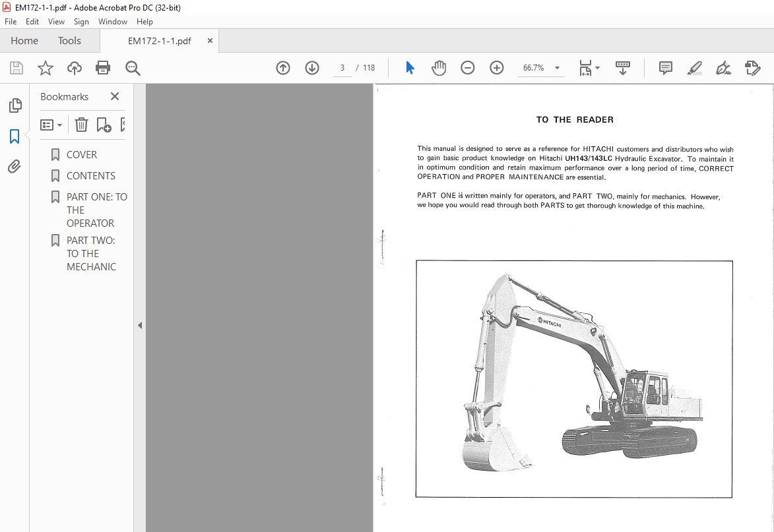Viewport: 774px width, 532px height.
Task: Open the File menu
Action: coord(11,22)
